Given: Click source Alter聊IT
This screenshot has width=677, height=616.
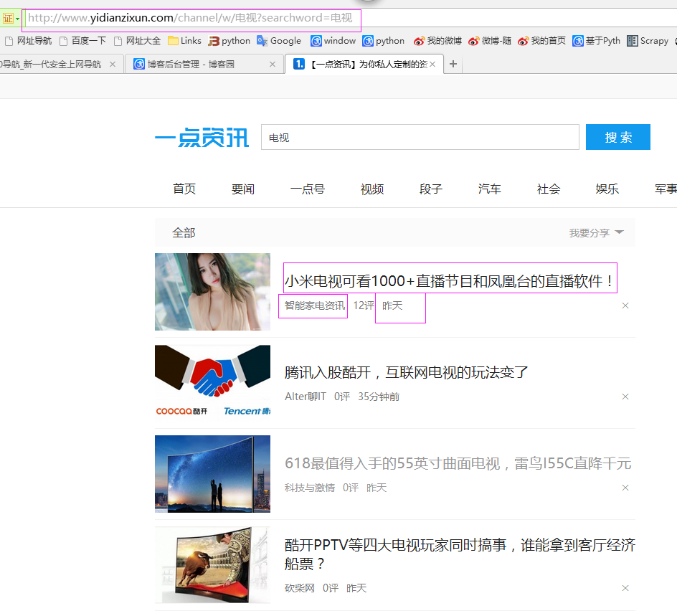Looking at the screenshot, I should tap(306, 397).
